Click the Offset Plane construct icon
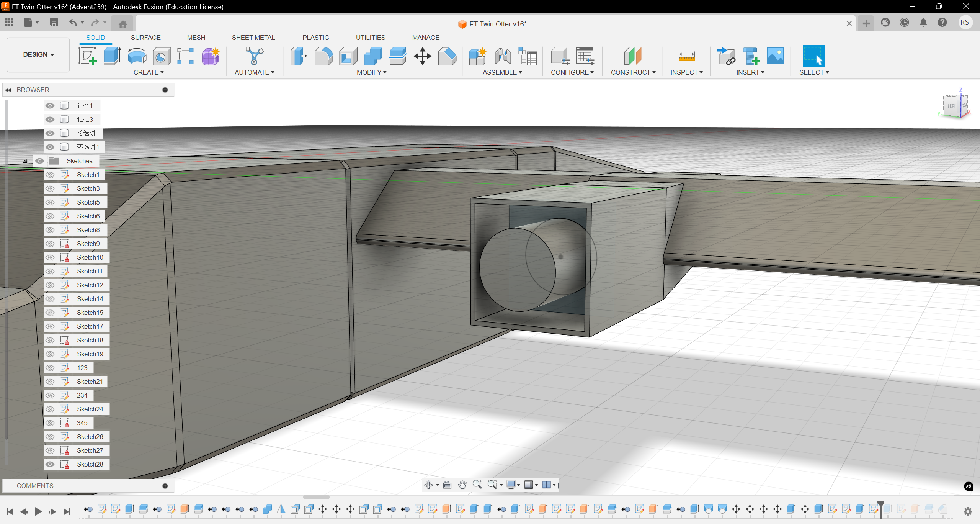Image resolution: width=980 pixels, height=524 pixels. tap(632, 56)
